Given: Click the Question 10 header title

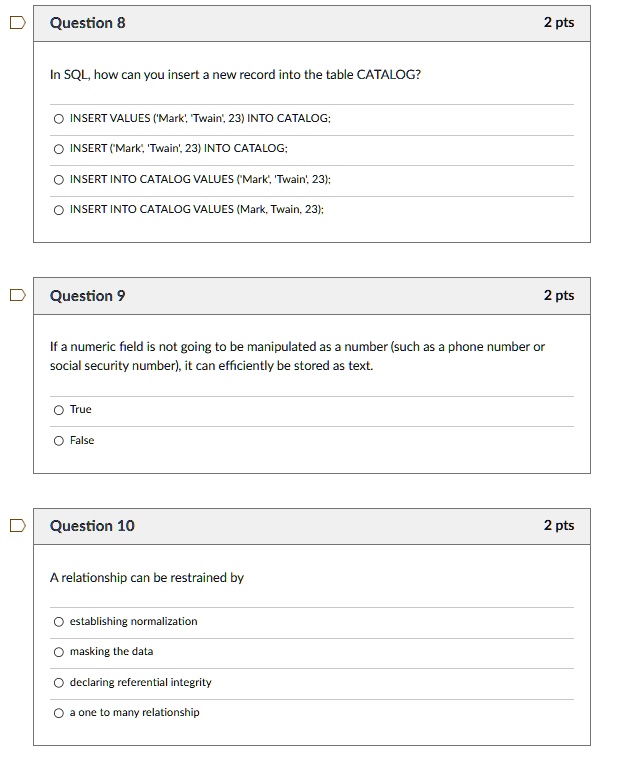Looking at the screenshot, I should point(92,526).
